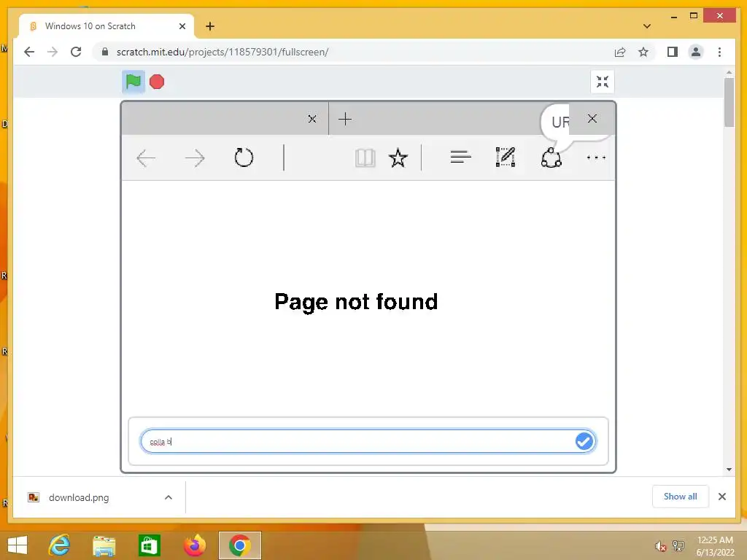Click the Edge favorites star icon
This screenshot has width=747, height=560.
[398, 158]
